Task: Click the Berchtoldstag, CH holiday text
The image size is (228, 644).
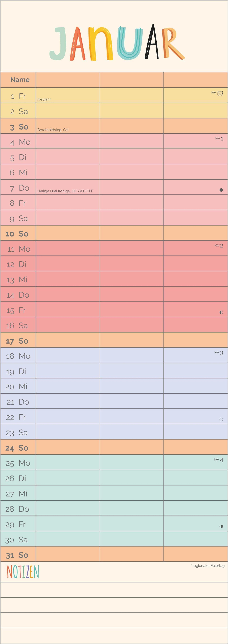Action: [53, 130]
